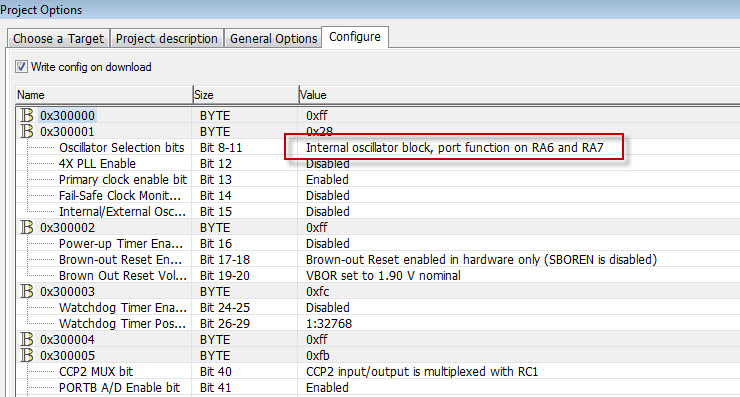Click the B icon beside 0x300002

(x=27, y=227)
